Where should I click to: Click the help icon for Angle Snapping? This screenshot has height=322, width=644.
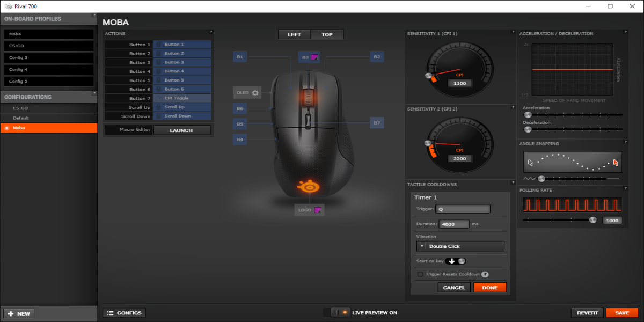tap(625, 142)
